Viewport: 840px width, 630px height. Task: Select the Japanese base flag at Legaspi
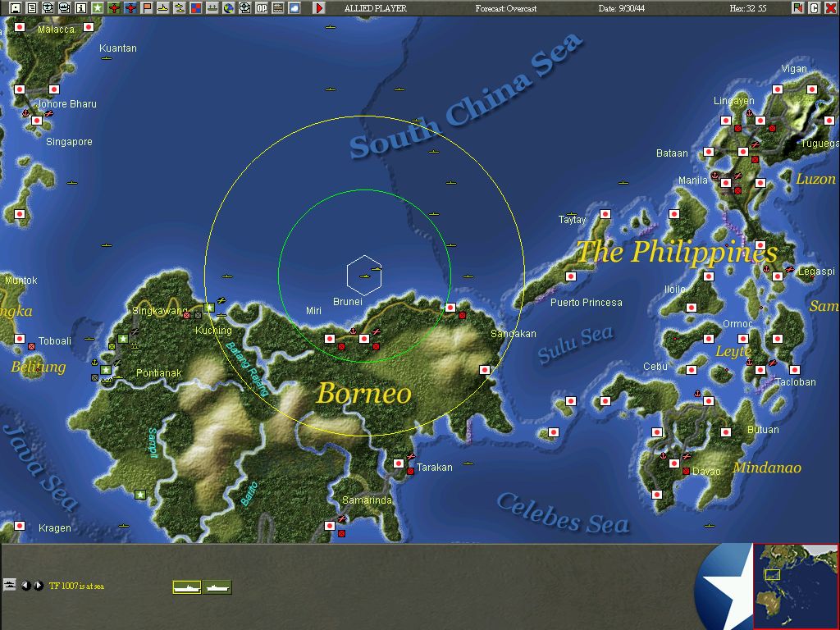point(778,276)
